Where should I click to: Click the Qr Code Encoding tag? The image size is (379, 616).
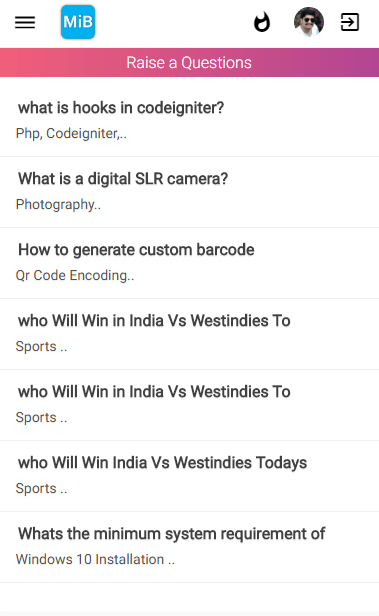pyautogui.click(x=75, y=275)
